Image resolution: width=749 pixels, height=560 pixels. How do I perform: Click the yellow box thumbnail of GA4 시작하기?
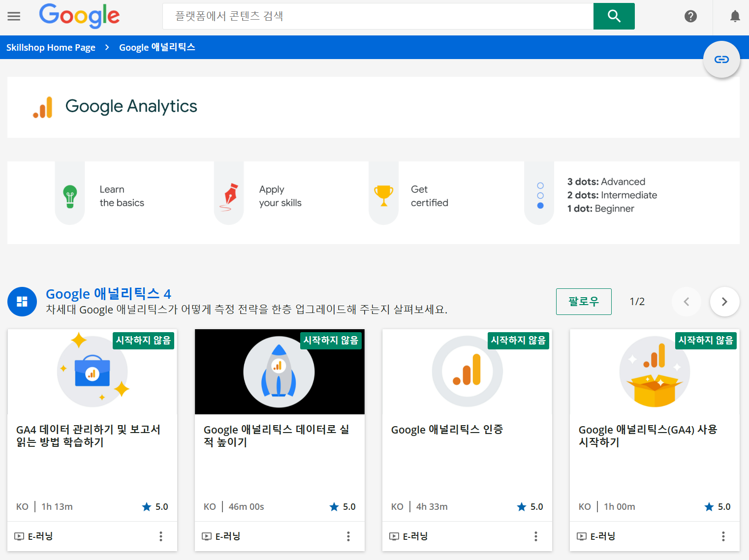655,372
